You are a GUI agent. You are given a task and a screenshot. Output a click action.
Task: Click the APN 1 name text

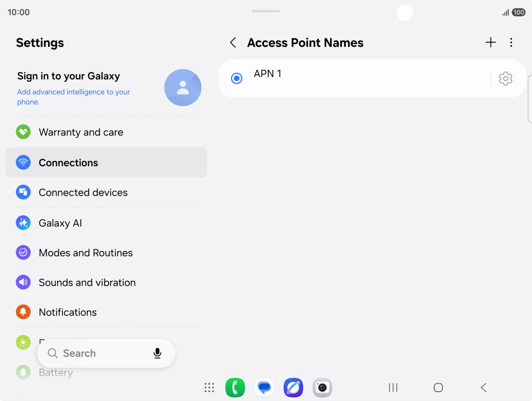click(268, 73)
